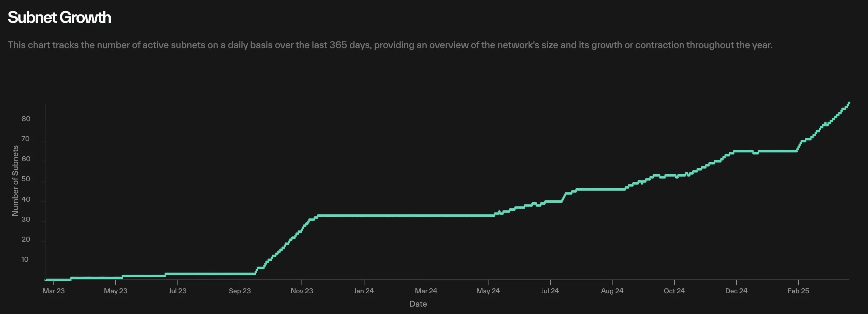The height and width of the screenshot is (314, 868).
Task: Click the 80 value on the y-axis
Action: pos(26,119)
